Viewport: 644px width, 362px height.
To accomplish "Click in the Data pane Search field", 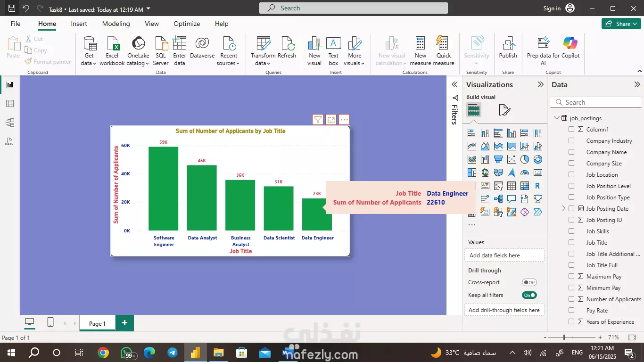I will (596, 102).
